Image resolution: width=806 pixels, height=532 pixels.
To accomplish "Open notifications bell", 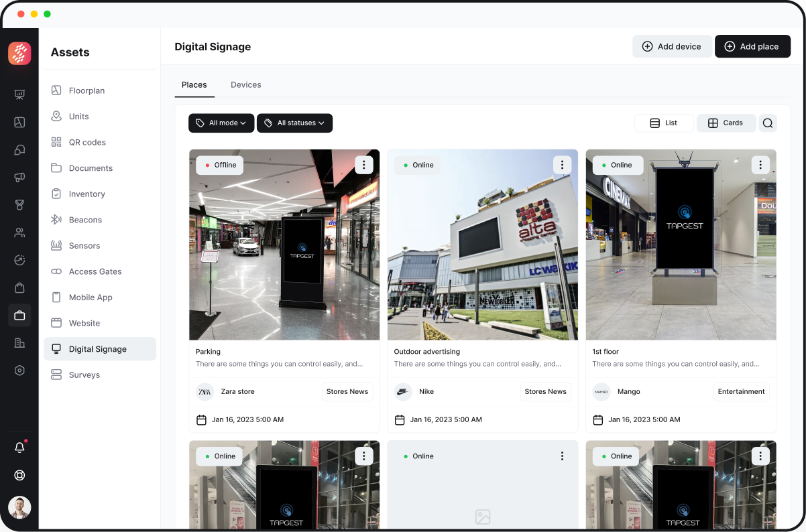I will point(19,448).
